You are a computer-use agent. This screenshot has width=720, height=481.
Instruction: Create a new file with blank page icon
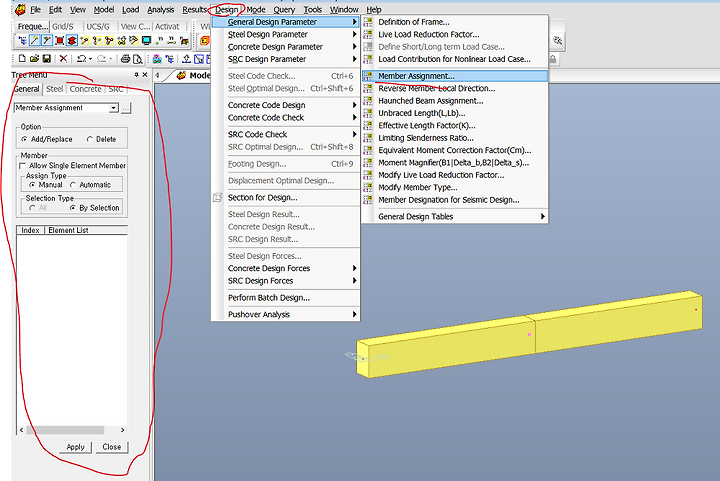click(22, 58)
